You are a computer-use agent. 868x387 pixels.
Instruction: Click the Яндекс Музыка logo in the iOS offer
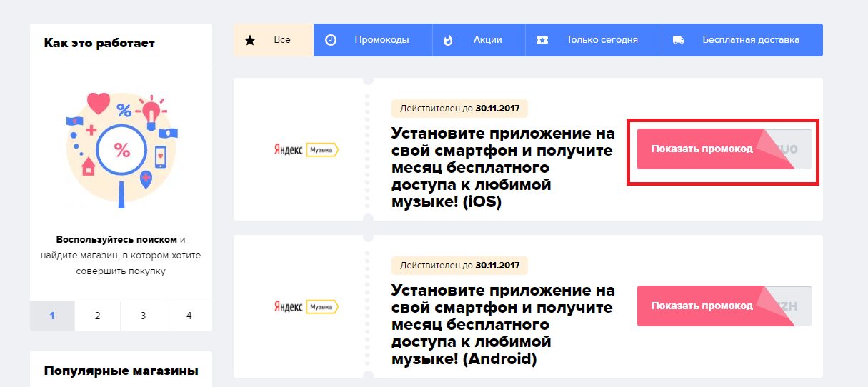(x=306, y=149)
